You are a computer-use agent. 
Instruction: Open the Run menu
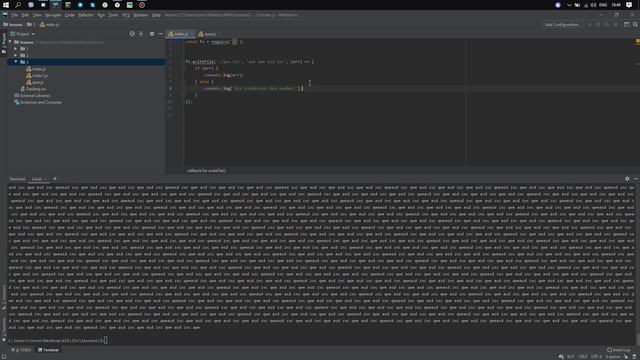coord(101,15)
